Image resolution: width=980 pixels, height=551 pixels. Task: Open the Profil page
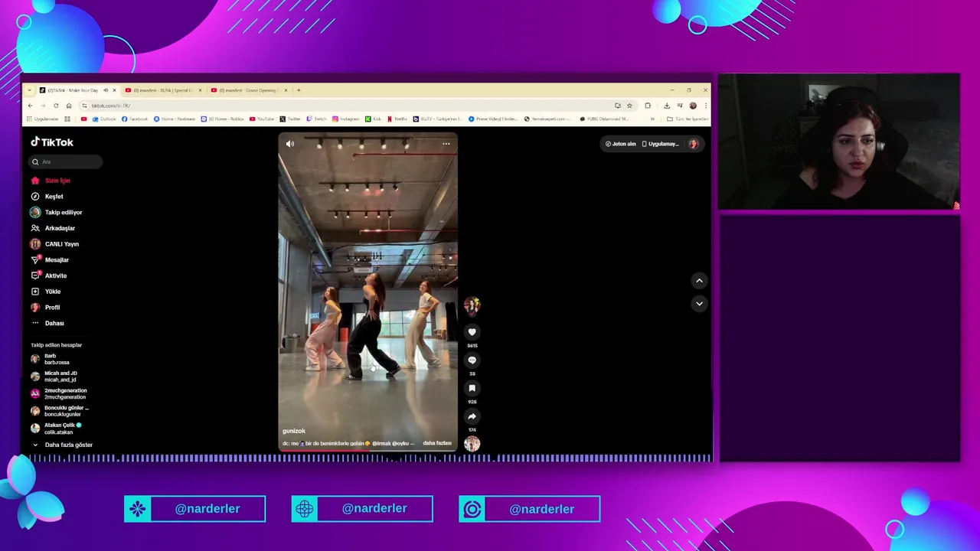point(45,307)
